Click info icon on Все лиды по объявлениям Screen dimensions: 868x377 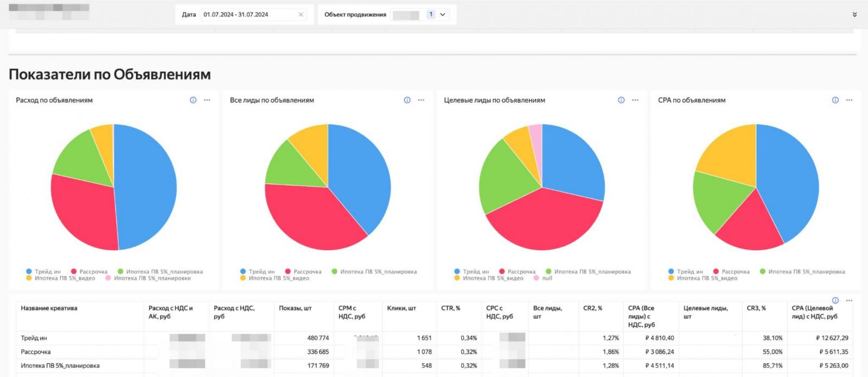click(407, 100)
